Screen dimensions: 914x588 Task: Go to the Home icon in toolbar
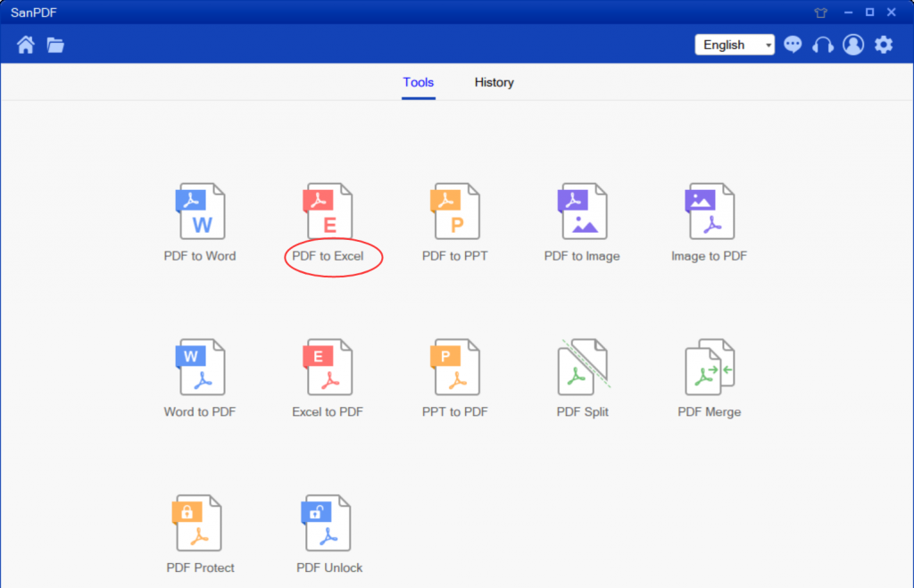coord(26,45)
